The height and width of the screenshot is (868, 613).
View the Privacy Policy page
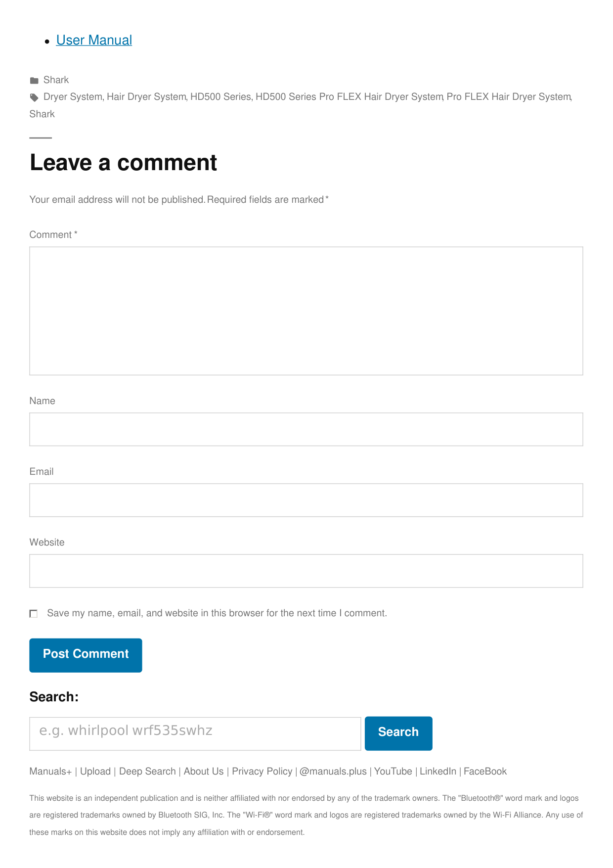coord(262,772)
